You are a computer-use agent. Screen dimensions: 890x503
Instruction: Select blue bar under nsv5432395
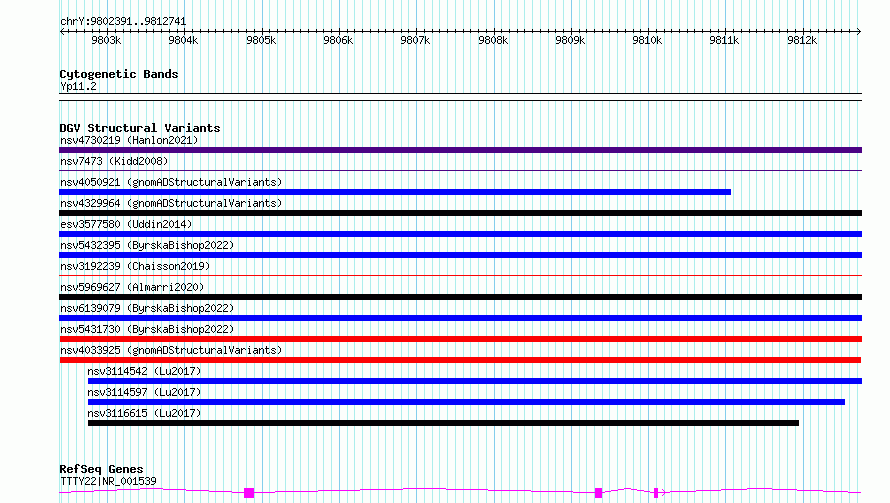(x=460, y=255)
